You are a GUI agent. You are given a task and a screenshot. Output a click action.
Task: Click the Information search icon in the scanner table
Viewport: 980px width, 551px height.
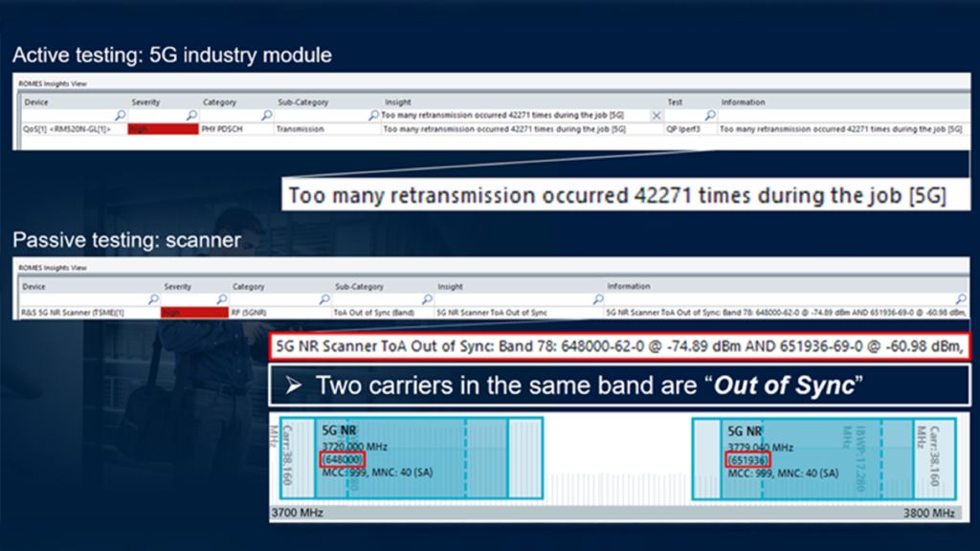pos(958,298)
